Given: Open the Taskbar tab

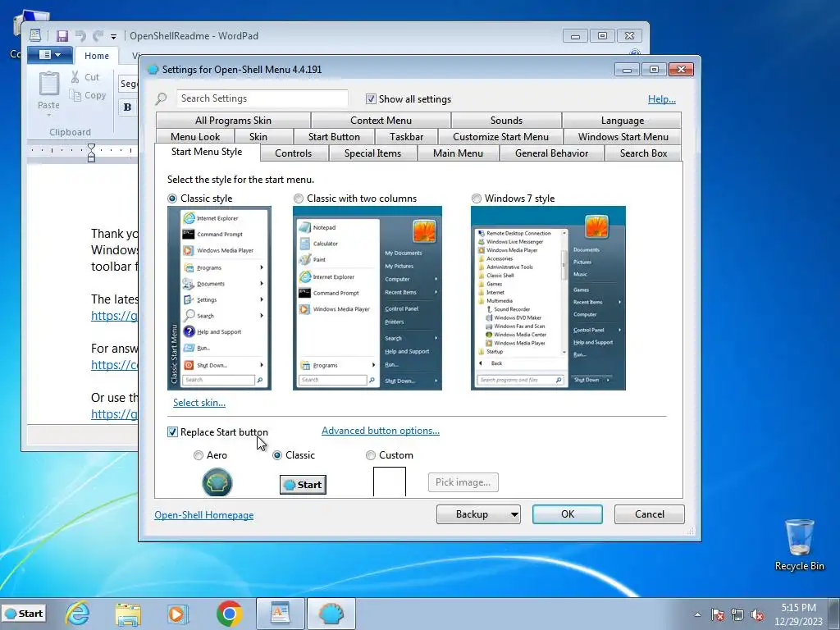Looking at the screenshot, I should pos(407,137).
